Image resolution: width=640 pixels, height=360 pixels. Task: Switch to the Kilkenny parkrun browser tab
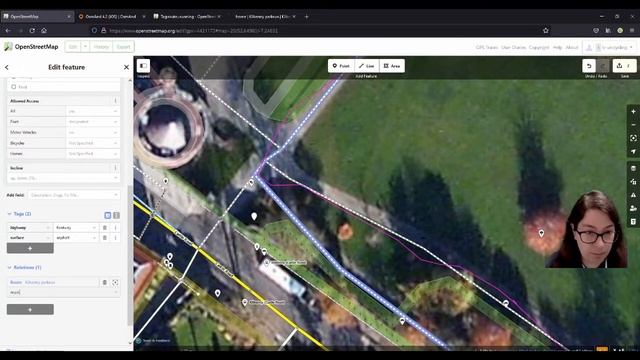click(263, 17)
